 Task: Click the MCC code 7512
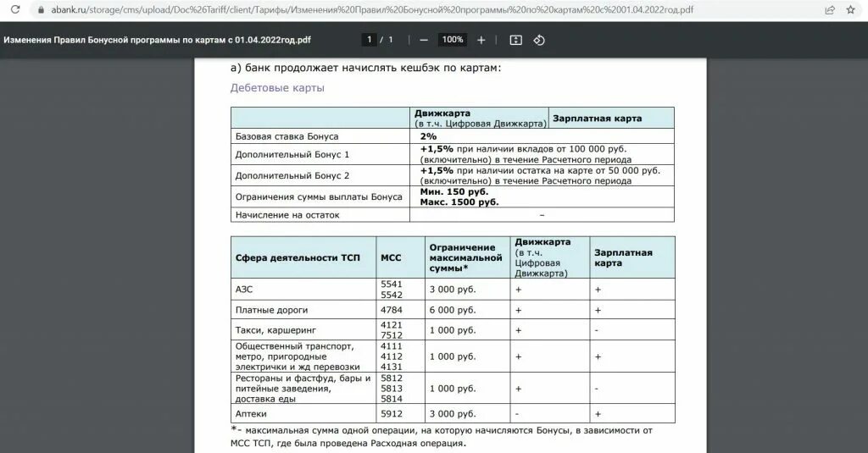pyautogui.click(x=392, y=335)
